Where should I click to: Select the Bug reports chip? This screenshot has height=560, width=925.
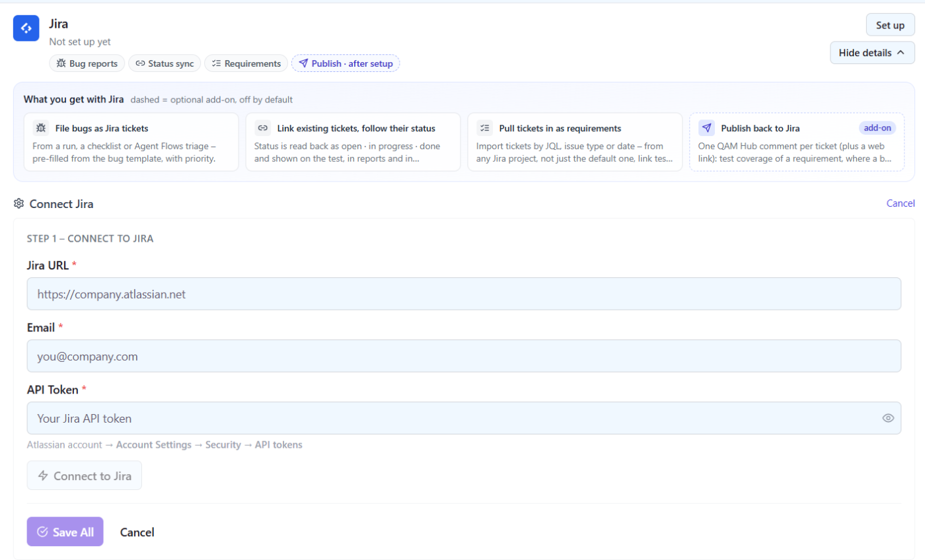87,63
